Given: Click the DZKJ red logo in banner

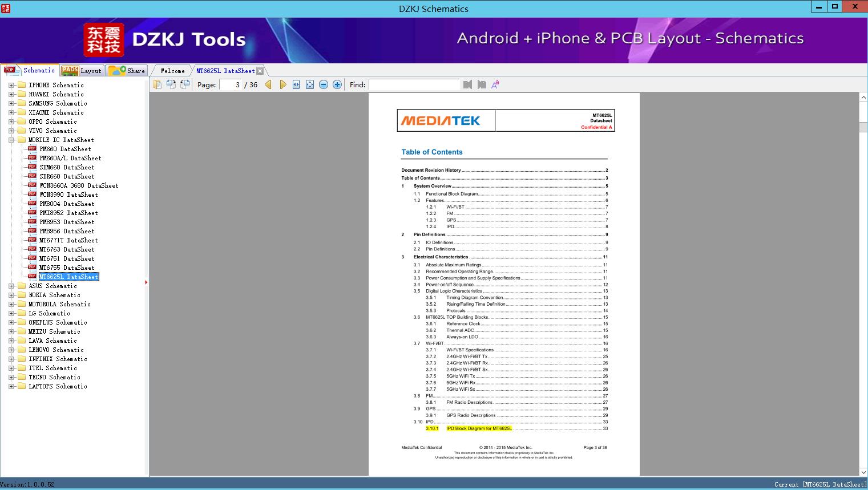Looking at the screenshot, I should (x=104, y=40).
